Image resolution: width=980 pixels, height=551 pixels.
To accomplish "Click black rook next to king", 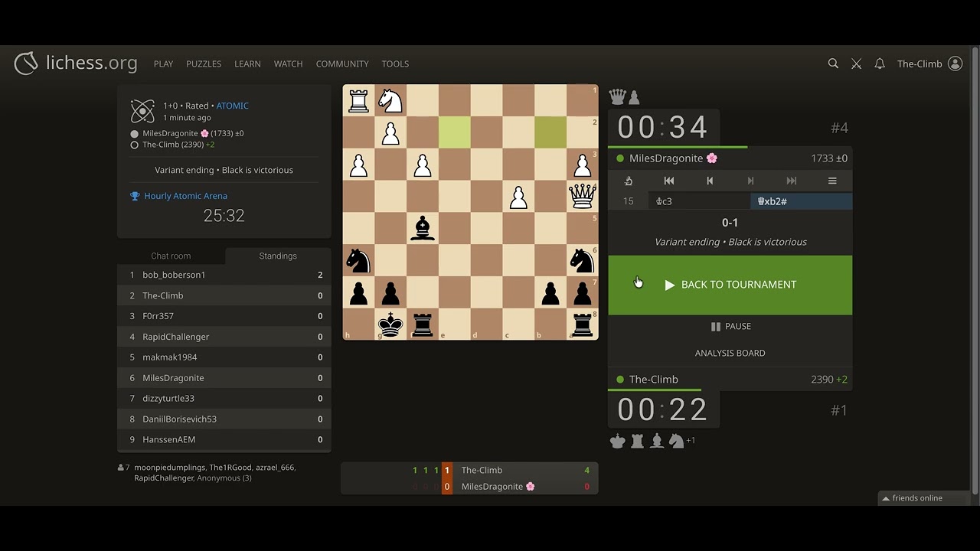I will pos(423,324).
